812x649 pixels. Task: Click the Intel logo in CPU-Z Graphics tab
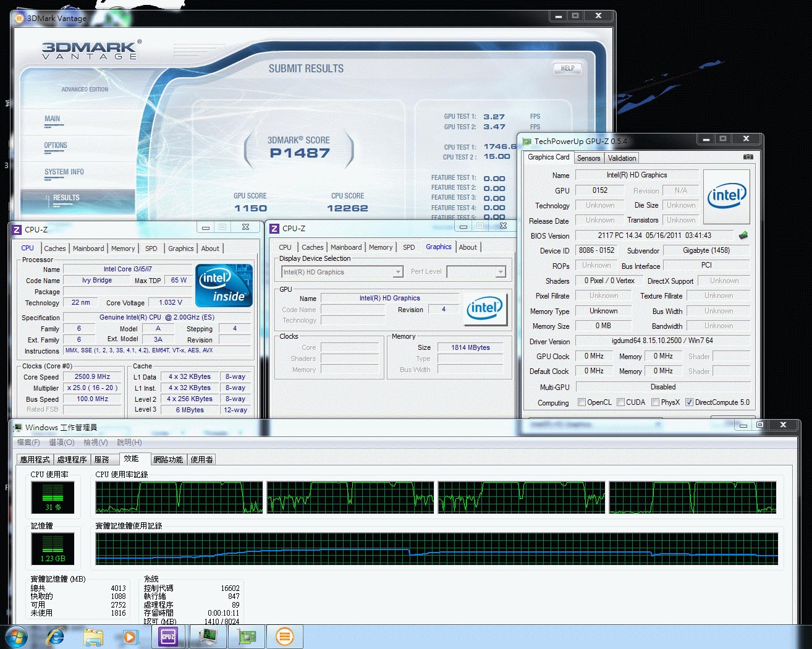486,309
